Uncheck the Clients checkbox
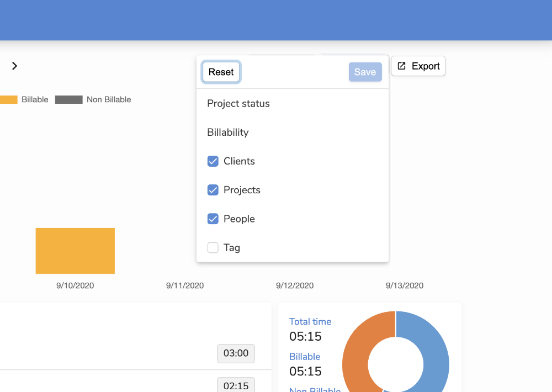The image size is (552, 392). pos(213,161)
